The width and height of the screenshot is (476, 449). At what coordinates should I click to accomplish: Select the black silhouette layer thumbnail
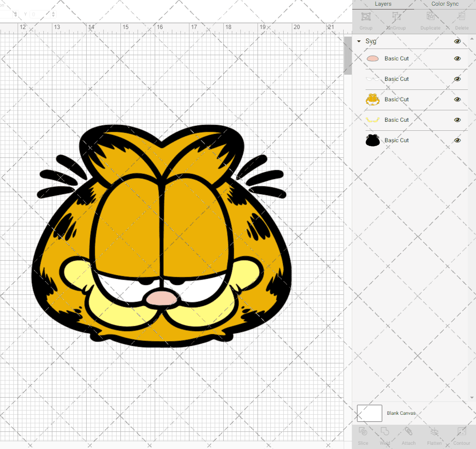coord(373,140)
